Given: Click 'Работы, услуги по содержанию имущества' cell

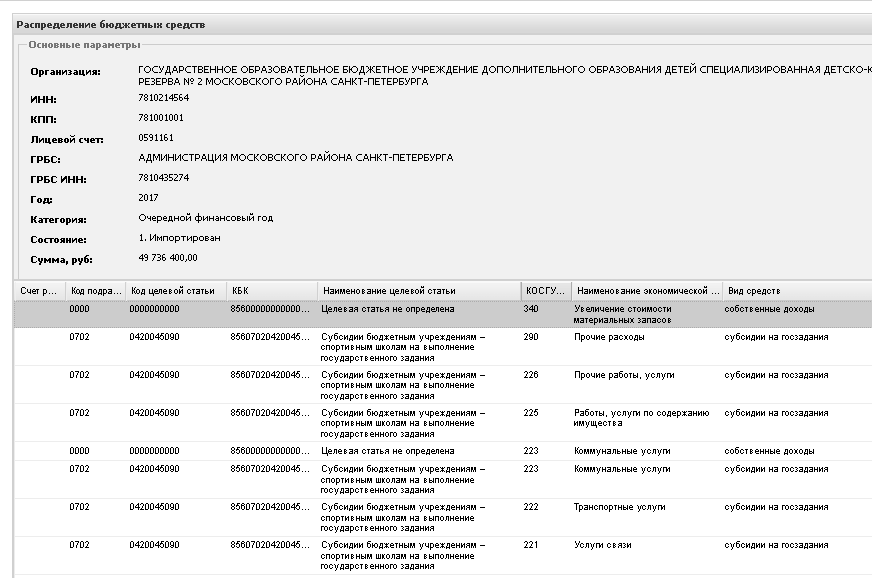Looking at the screenshot, I should [x=641, y=418].
